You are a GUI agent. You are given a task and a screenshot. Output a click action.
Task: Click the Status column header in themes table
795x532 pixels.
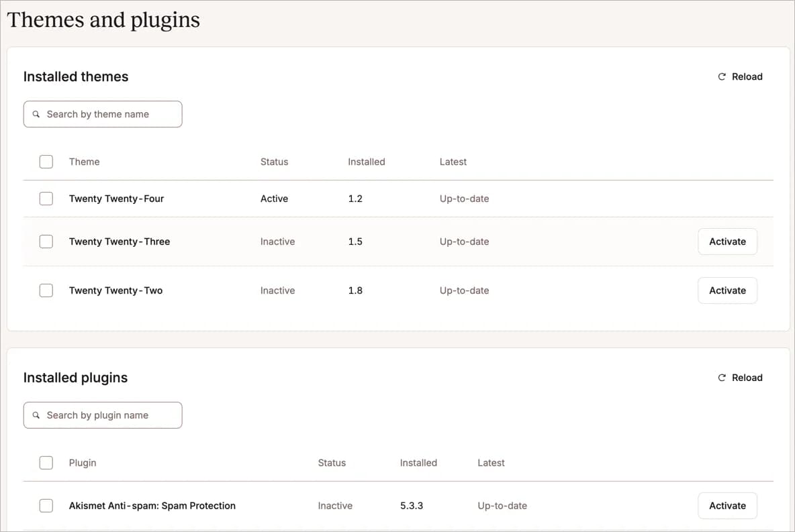[274, 161]
